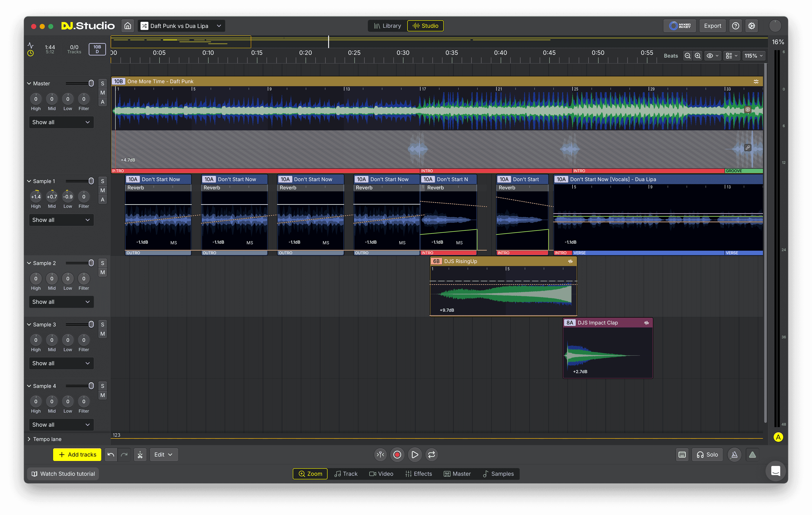Switch to the Effects bottom tab
Screen dimensions: 812x515
(x=419, y=474)
